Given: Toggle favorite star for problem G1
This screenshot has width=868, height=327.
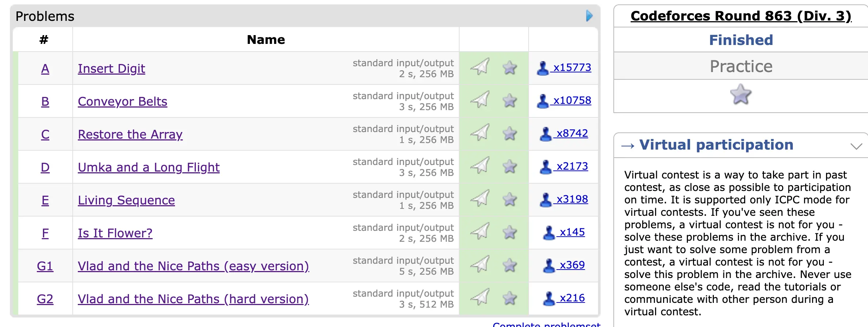Looking at the screenshot, I should [x=510, y=265].
